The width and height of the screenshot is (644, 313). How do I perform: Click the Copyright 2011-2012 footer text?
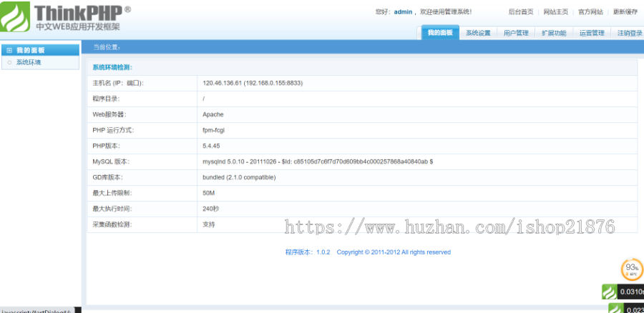click(394, 252)
